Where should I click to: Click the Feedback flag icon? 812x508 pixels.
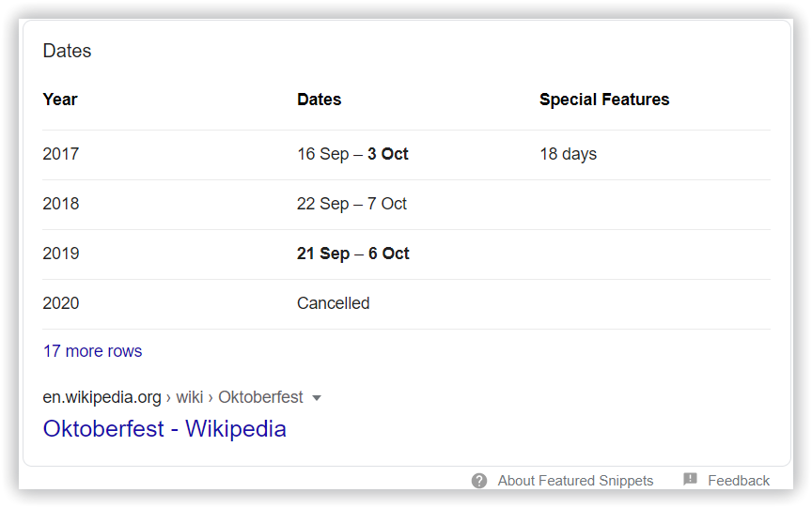pyautogui.click(x=690, y=479)
